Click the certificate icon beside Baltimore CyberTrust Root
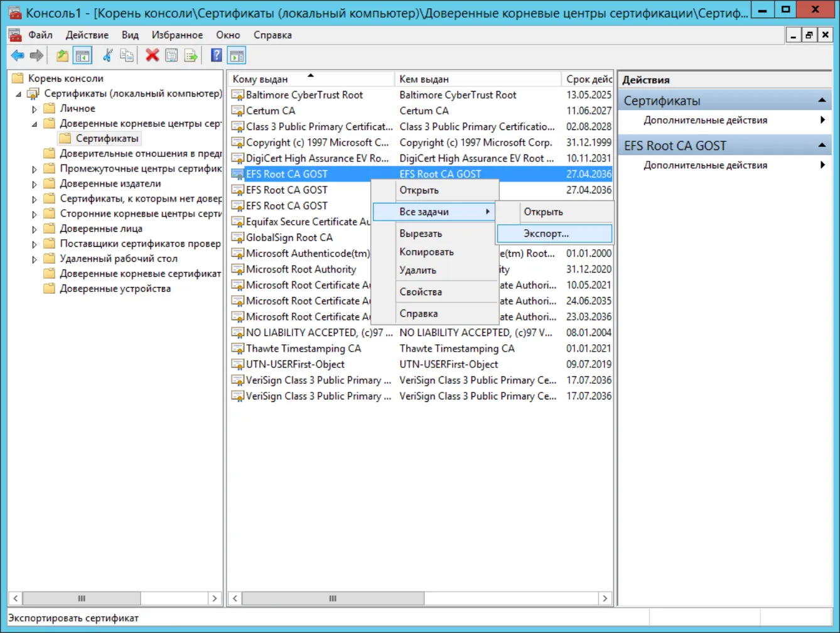 click(x=237, y=95)
